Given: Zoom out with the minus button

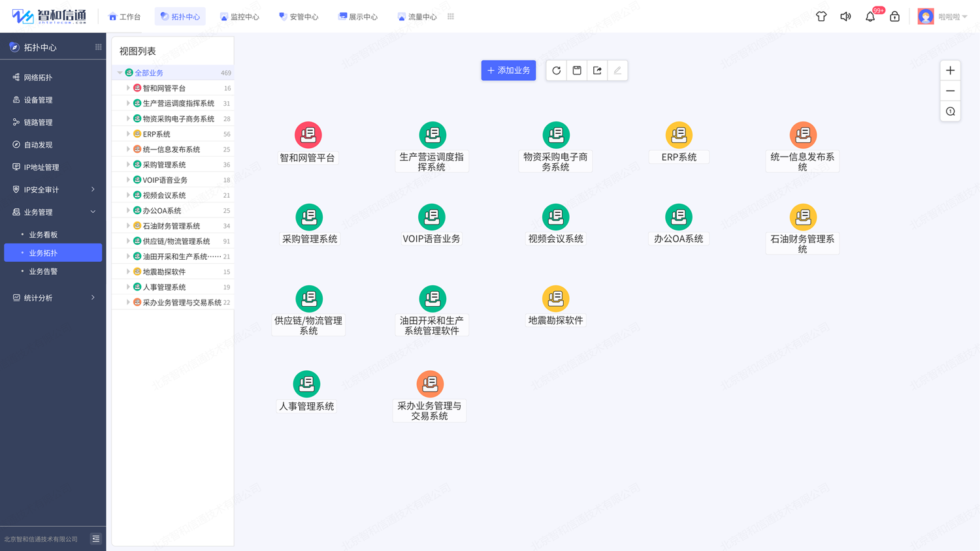Looking at the screenshot, I should pyautogui.click(x=950, y=91).
